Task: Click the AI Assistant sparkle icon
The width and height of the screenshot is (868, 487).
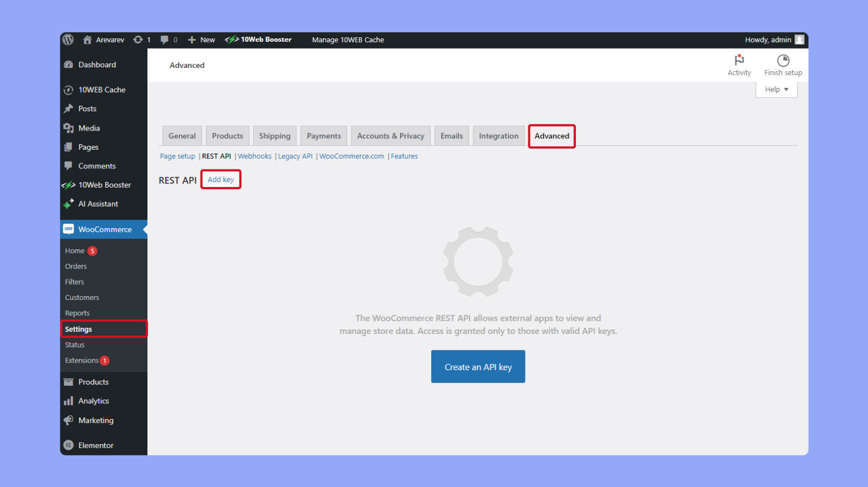Action: coord(68,204)
